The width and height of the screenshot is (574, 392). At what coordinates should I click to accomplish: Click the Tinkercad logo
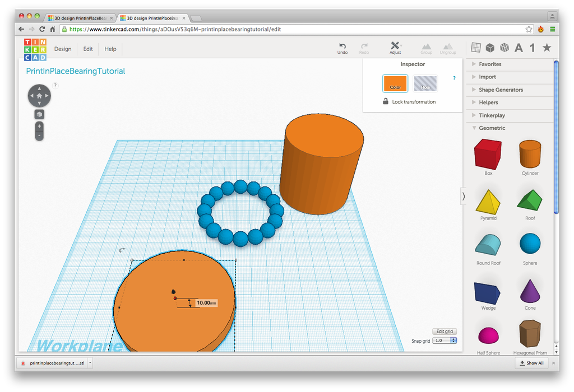(35, 49)
